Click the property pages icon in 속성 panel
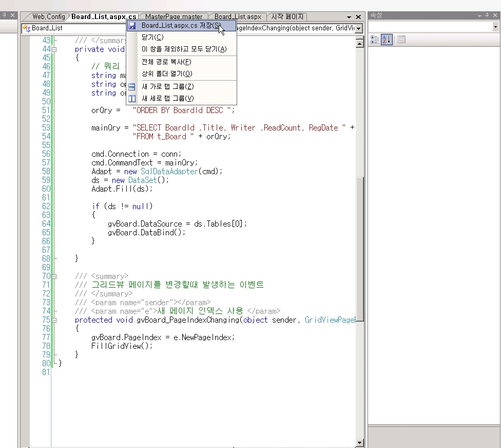Screen dimensions: 501x448 [x=401, y=40]
